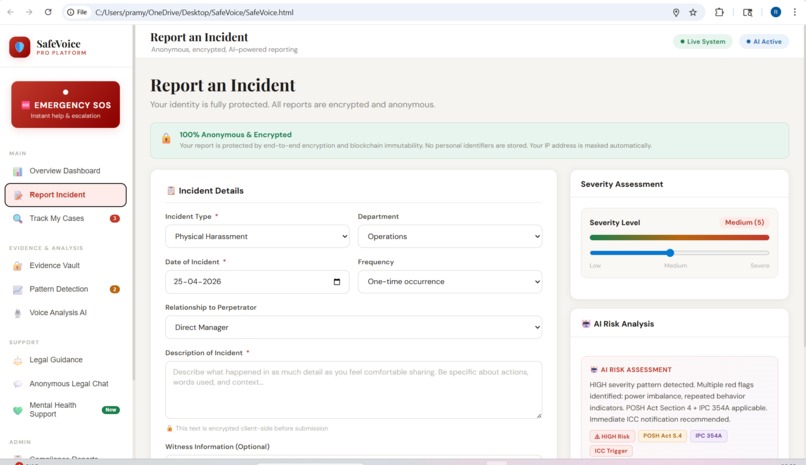Reload the page with the refresh icon
The width and height of the screenshot is (806, 465).
coord(48,12)
